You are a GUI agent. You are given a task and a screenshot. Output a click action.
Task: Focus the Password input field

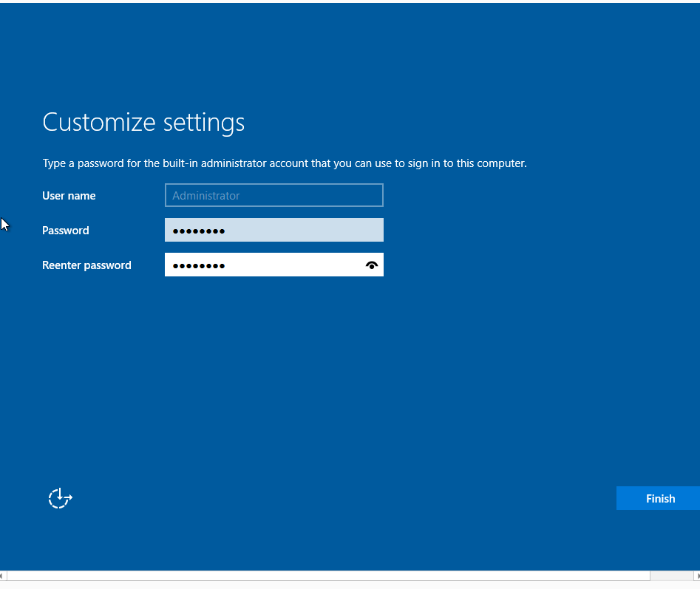(x=274, y=230)
